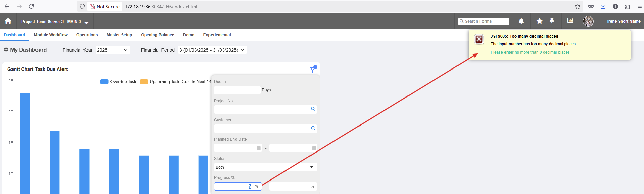The width and height of the screenshot is (644, 194).
Task: Open the Financial Year dropdown
Action: [113, 50]
